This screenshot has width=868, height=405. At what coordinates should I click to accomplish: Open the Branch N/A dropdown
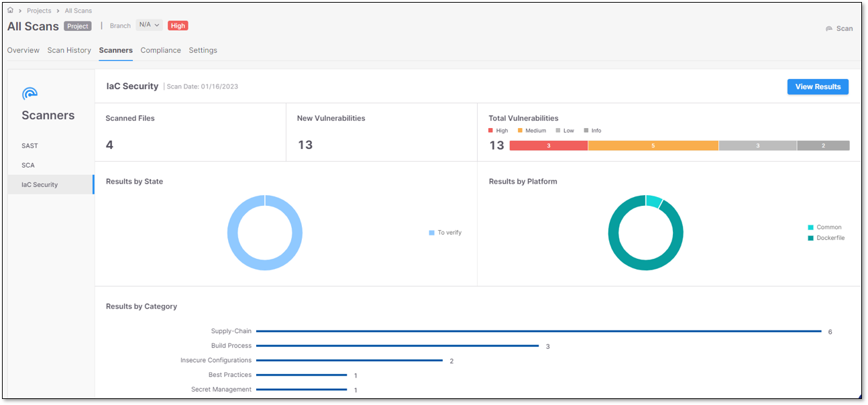pyautogui.click(x=149, y=25)
